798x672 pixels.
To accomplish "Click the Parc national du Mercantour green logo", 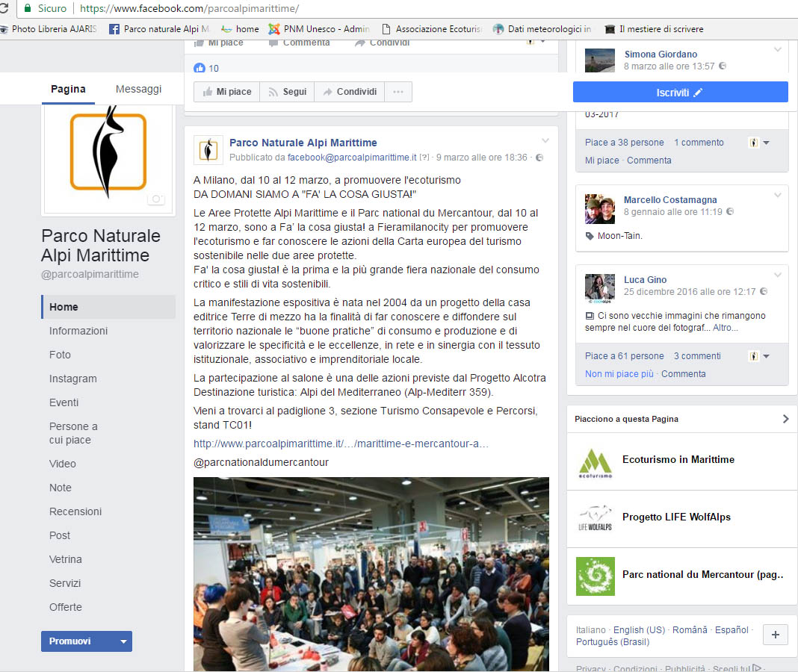I will tap(596, 576).
